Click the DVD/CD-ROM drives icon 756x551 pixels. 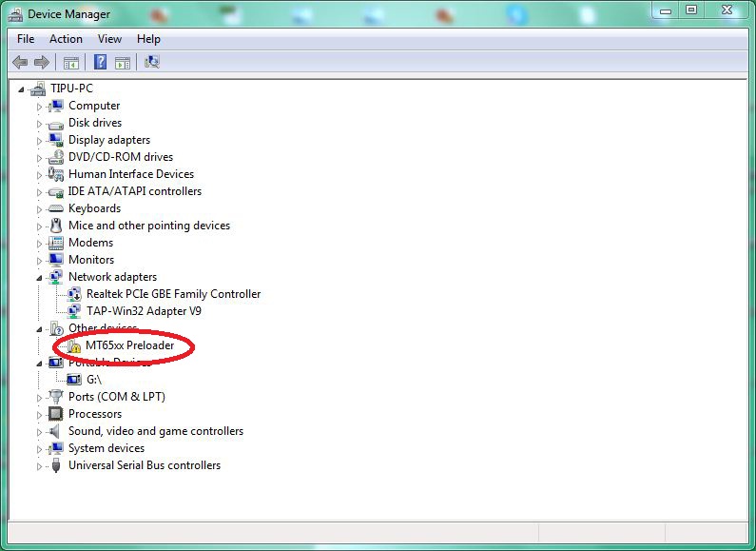point(56,157)
